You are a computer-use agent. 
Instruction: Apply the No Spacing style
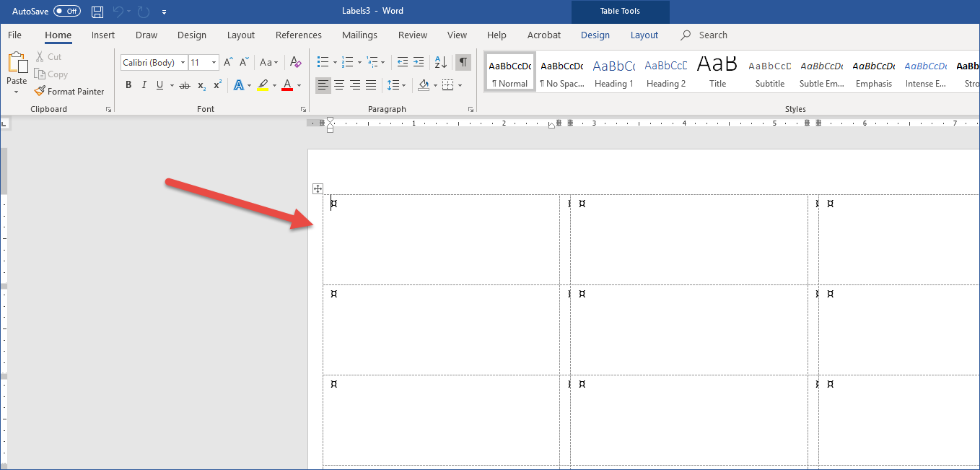[x=562, y=72]
